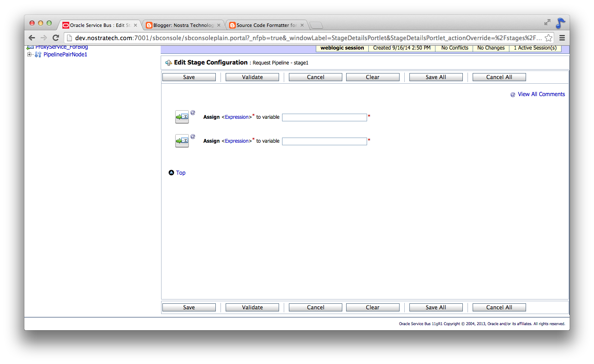This screenshot has height=364, width=594.
Task: Open the Chrome hamburger menu
Action: tap(562, 38)
